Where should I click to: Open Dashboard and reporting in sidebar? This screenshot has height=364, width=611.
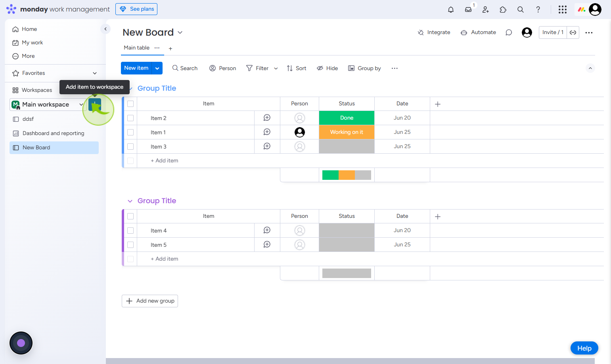54,133
